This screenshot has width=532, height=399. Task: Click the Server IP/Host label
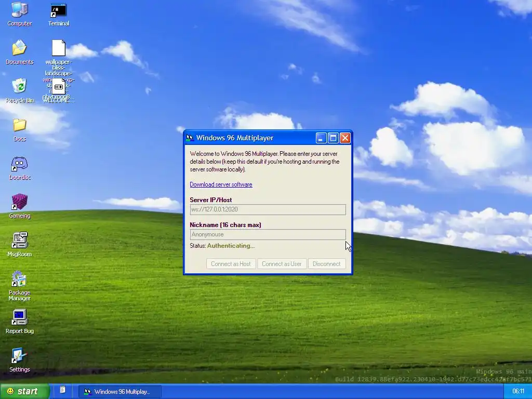[x=211, y=200]
